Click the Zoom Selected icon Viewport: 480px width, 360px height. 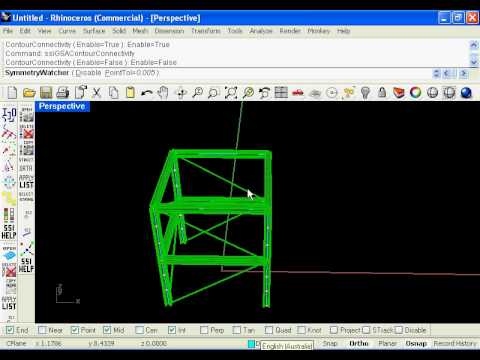[248, 92]
